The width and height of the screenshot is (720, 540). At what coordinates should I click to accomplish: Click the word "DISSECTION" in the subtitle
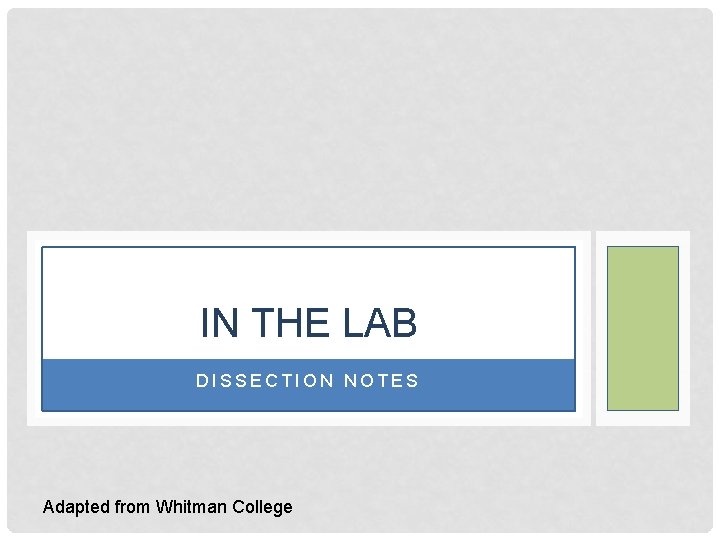(265, 381)
